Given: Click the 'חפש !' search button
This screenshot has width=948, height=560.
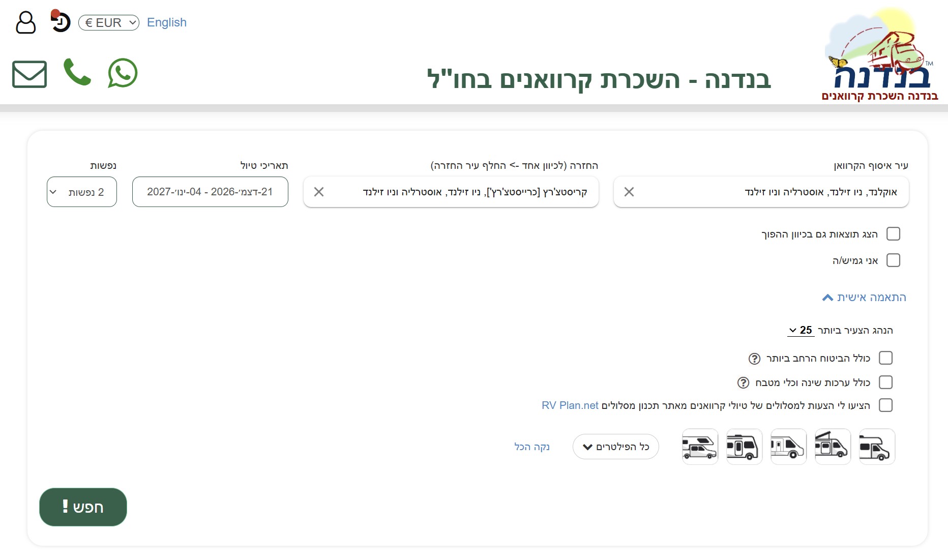Looking at the screenshot, I should coord(83,507).
